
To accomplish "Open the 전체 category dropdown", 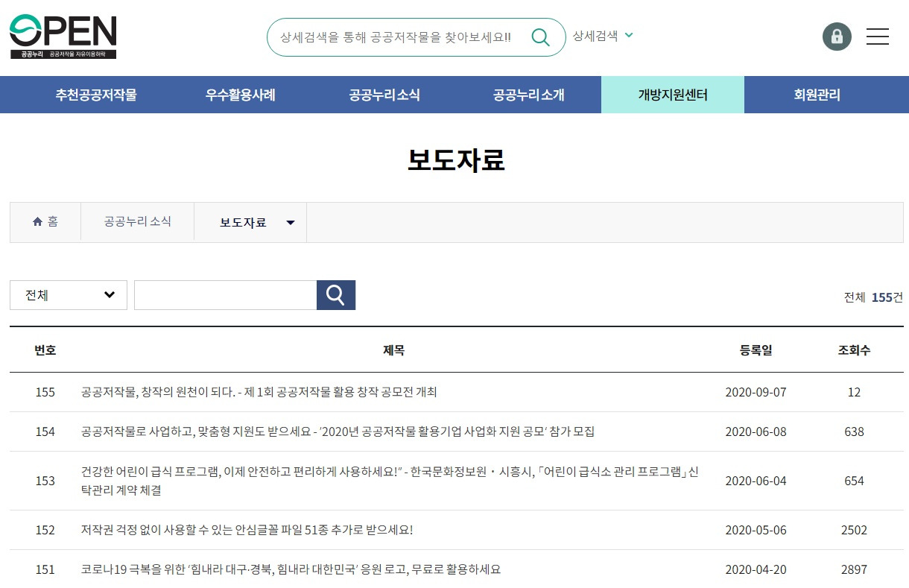I will click(68, 294).
